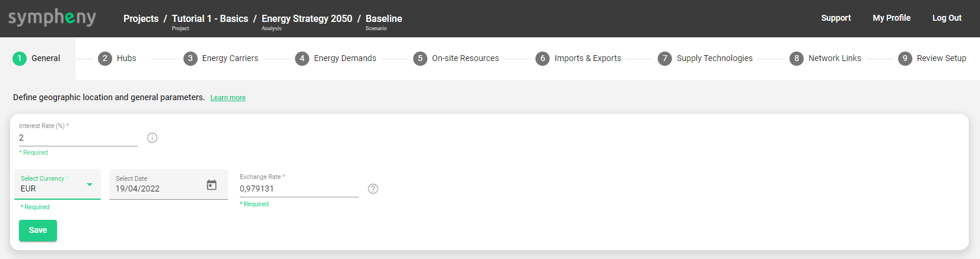Open the Imports & Exports step
This screenshot has width=980, height=259.
click(x=587, y=58)
